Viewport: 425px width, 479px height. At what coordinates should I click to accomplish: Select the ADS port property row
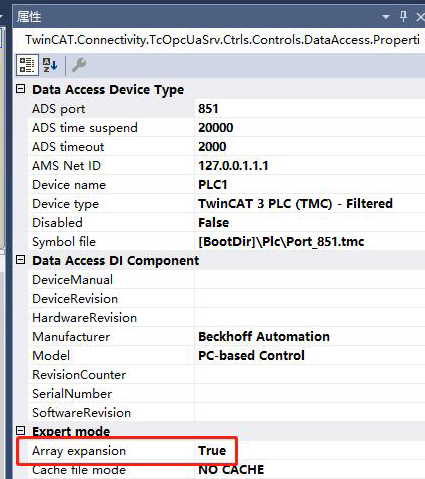click(x=226, y=109)
